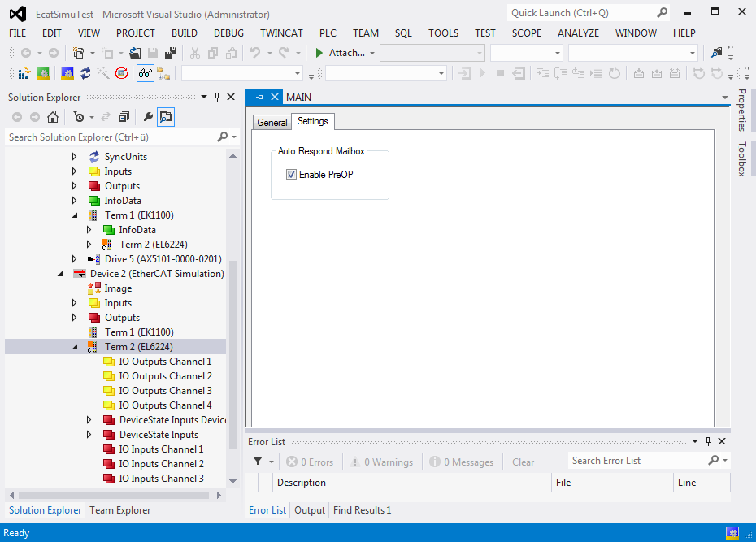This screenshot has height=542, width=756.
Task: Click the Save All toolbar icon
Action: click(x=171, y=53)
